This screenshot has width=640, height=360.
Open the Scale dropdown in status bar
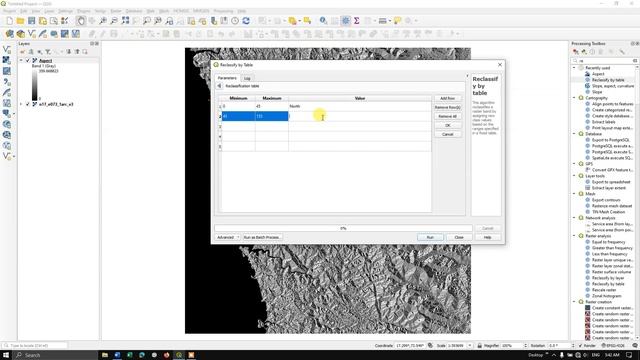click(469, 346)
